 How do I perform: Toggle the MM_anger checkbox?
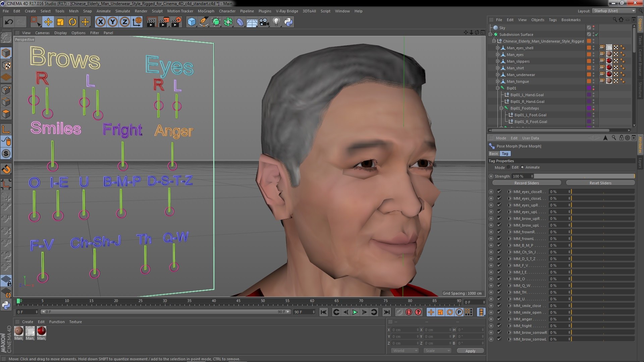[499, 319]
